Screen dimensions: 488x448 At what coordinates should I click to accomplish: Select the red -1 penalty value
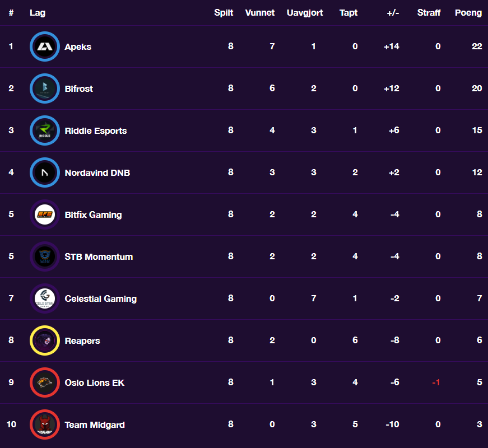pyautogui.click(x=436, y=382)
